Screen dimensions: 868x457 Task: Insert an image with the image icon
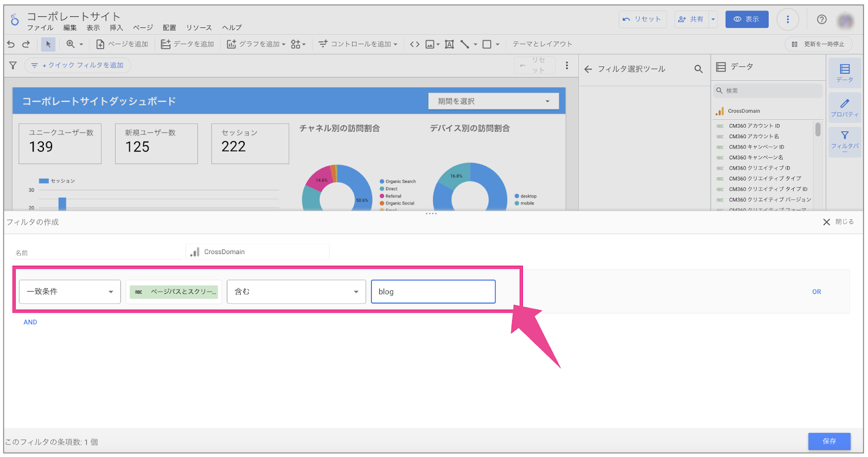click(430, 44)
